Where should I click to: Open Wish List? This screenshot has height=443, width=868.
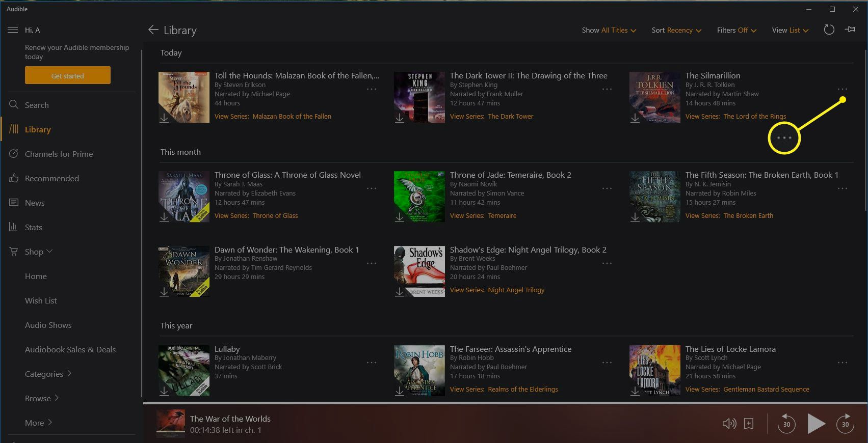coord(41,300)
